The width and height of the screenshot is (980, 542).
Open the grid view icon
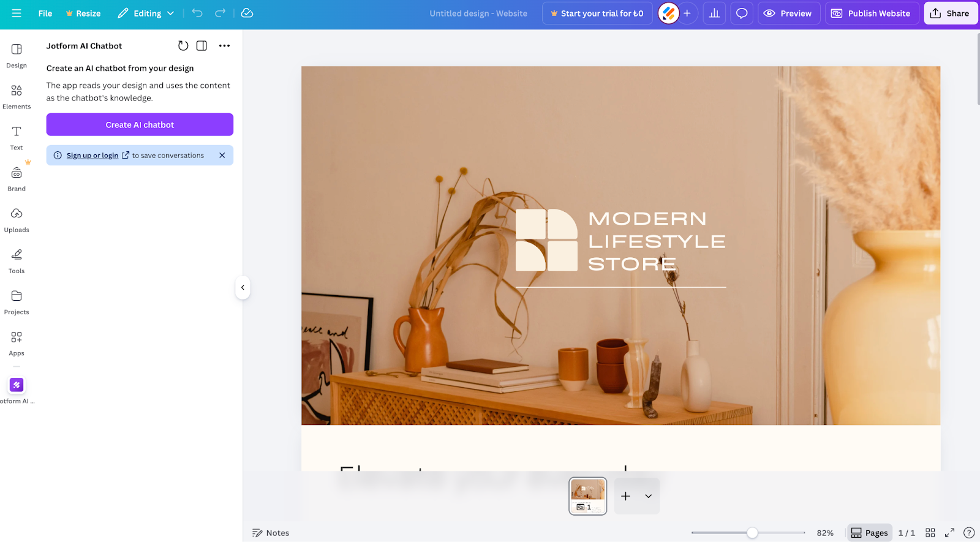[930, 533]
